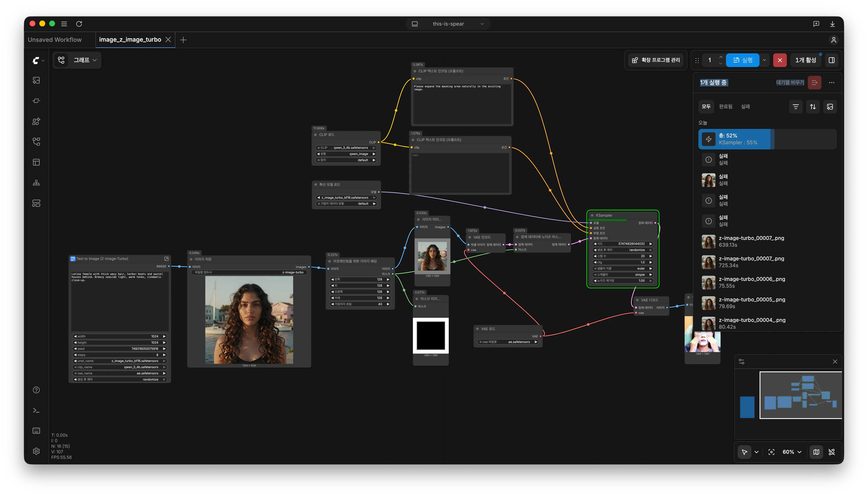The image size is (868, 496).
Task: Click the blue 실행 button
Action: click(x=743, y=60)
